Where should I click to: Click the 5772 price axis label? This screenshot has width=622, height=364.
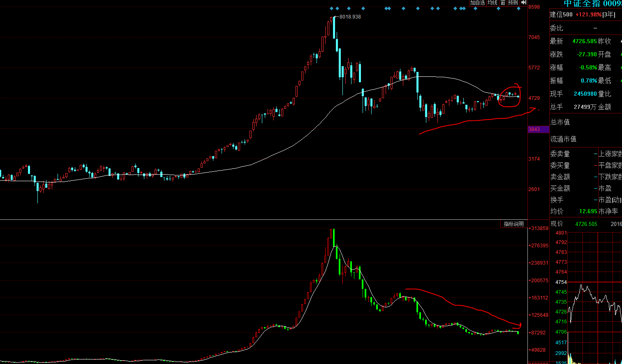click(x=534, y=68)
